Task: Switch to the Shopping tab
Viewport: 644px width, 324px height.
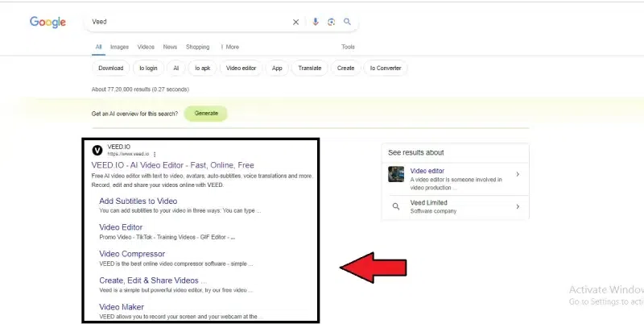Action: (197, 47)
